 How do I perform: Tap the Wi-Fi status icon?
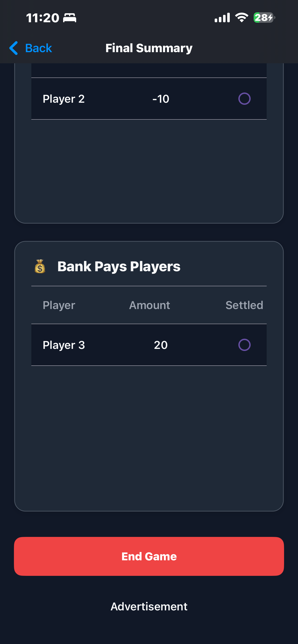pos(241,17)
